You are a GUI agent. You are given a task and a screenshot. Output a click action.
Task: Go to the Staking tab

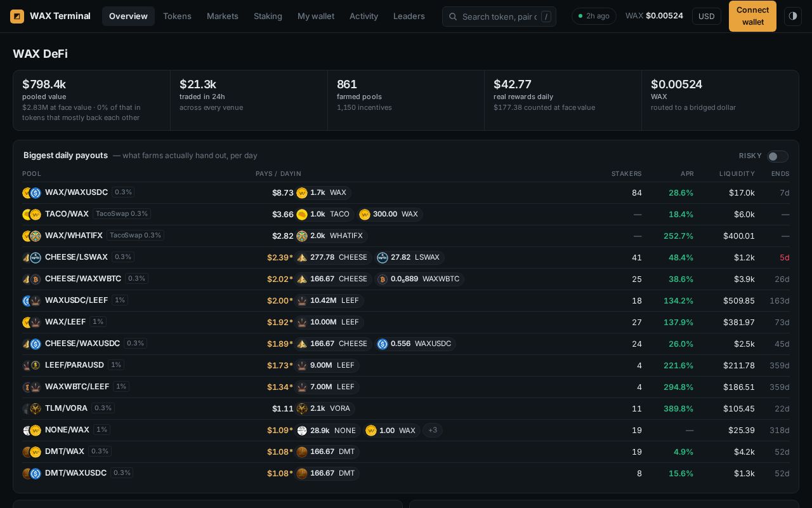tap(268, 17)
